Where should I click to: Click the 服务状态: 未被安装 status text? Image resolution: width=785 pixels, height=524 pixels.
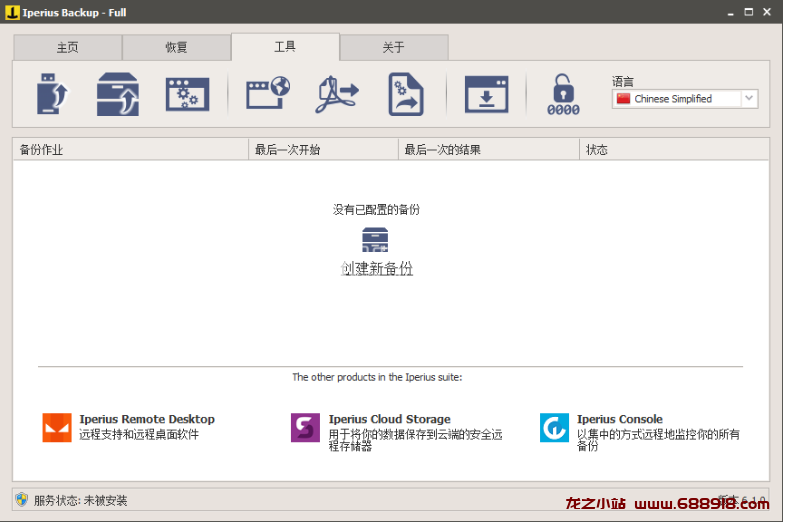81,500
